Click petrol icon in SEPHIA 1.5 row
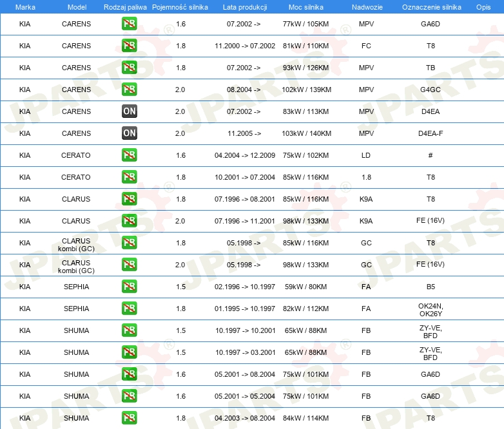This screenshot has width=504, height=429. (x=129, y=286)
